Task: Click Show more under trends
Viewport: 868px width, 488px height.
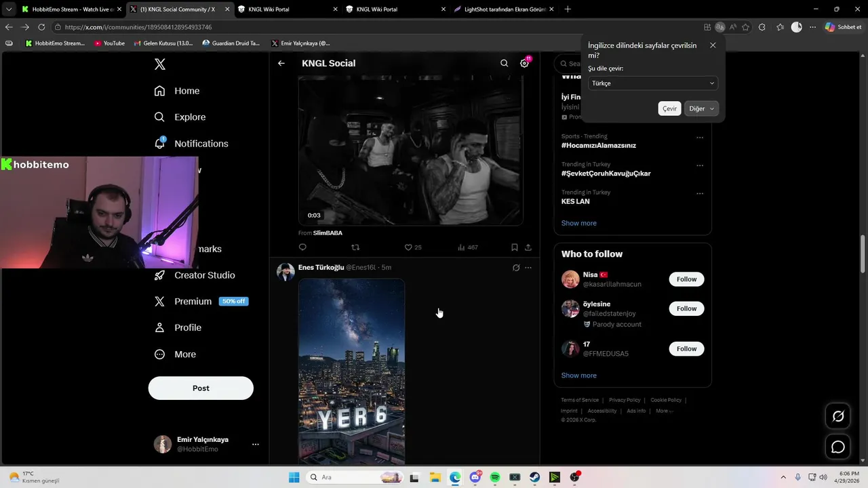Action: [x=579, y=223]
